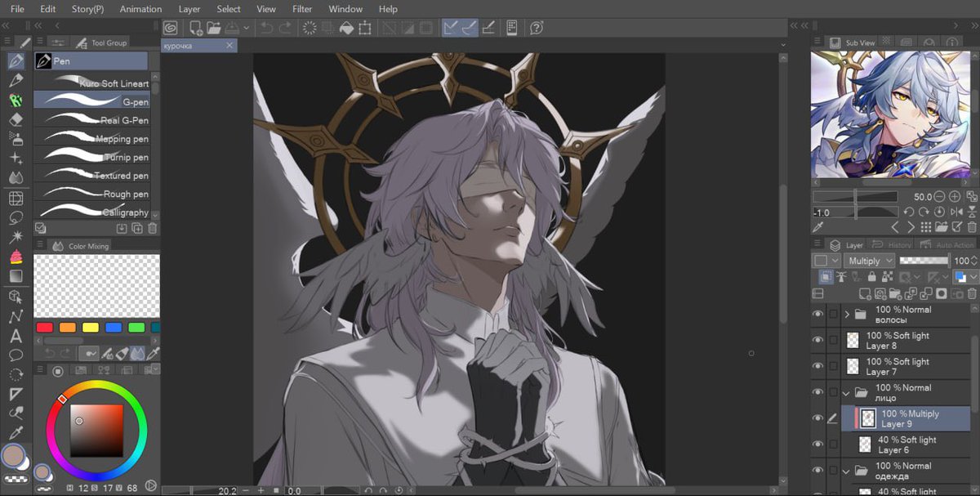Toggle snap to ruler
The image size is (980, 496).
451,28
